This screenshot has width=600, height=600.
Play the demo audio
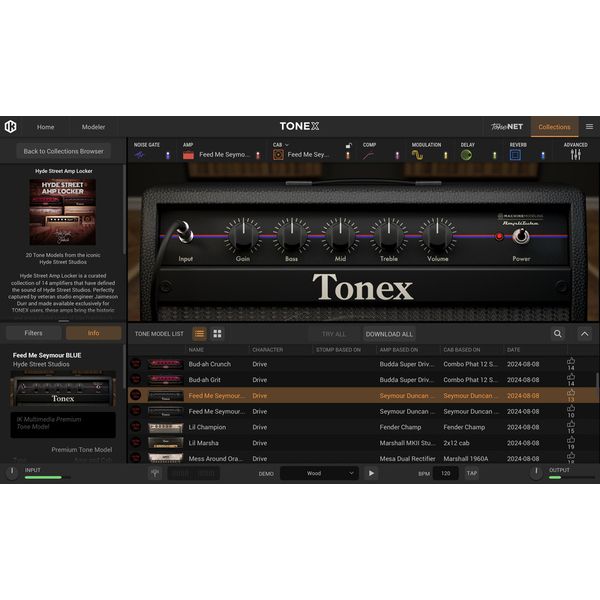point(371,473)
